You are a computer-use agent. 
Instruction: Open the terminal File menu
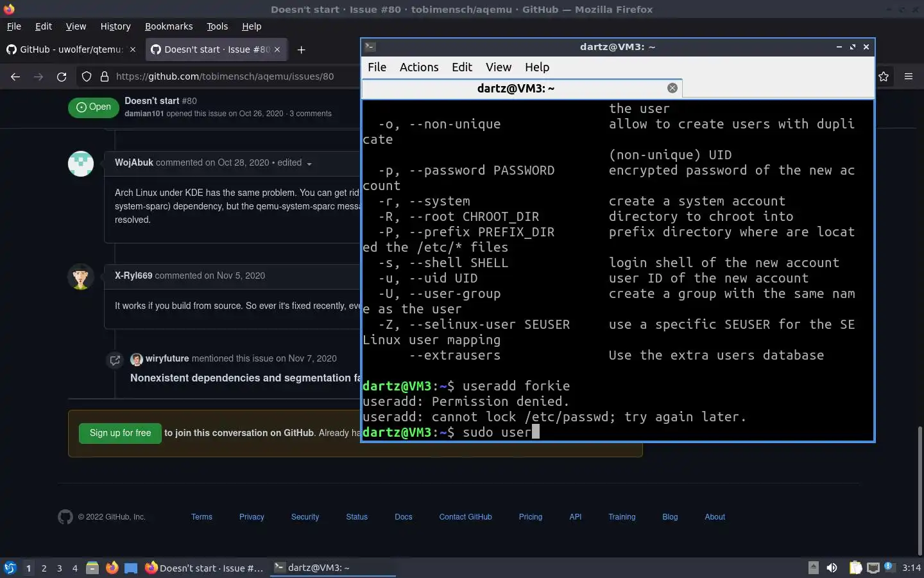coord(377,67)
